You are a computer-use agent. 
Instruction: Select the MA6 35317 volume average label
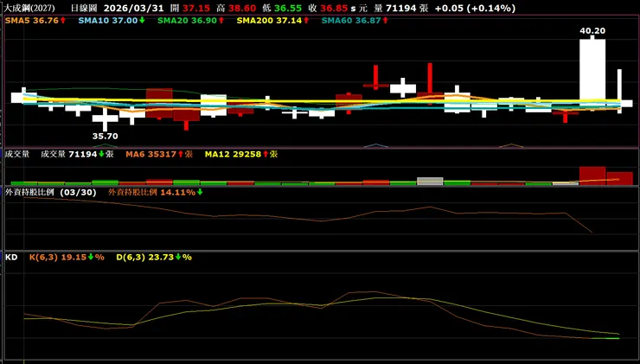coord(159,154)
